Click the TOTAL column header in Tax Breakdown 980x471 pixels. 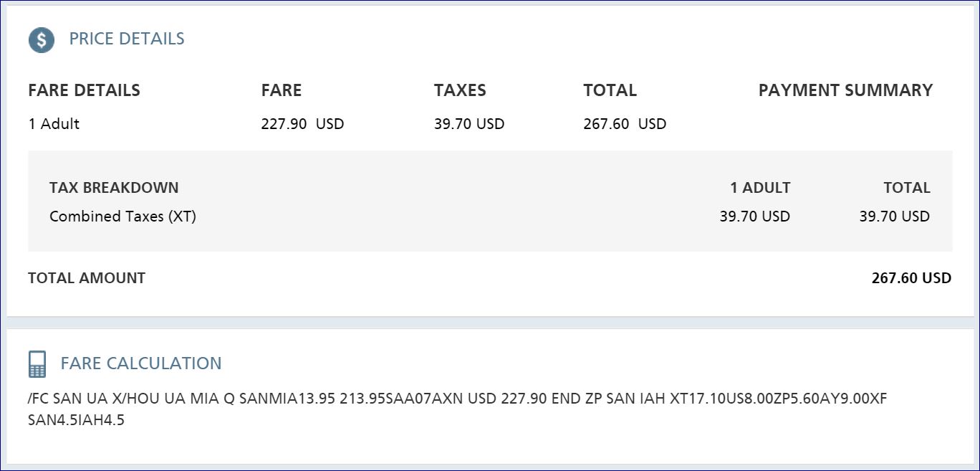906,188
